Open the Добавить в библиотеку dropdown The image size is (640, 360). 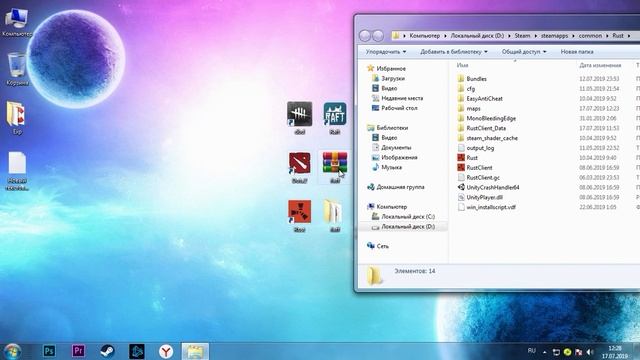pyautogui.click(x=454, y=52)
